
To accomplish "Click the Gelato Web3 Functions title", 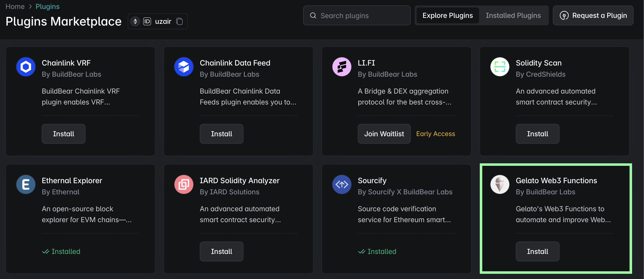I will click(x=556, y=181).
